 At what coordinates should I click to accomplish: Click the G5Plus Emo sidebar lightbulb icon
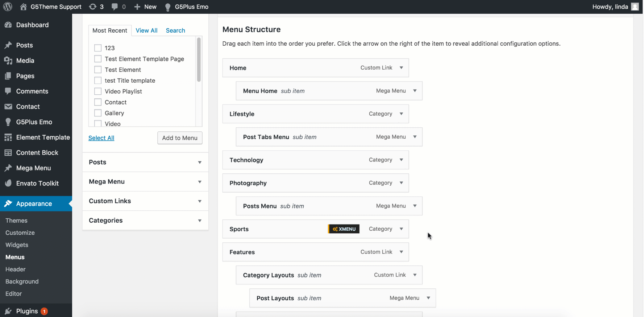8,122
